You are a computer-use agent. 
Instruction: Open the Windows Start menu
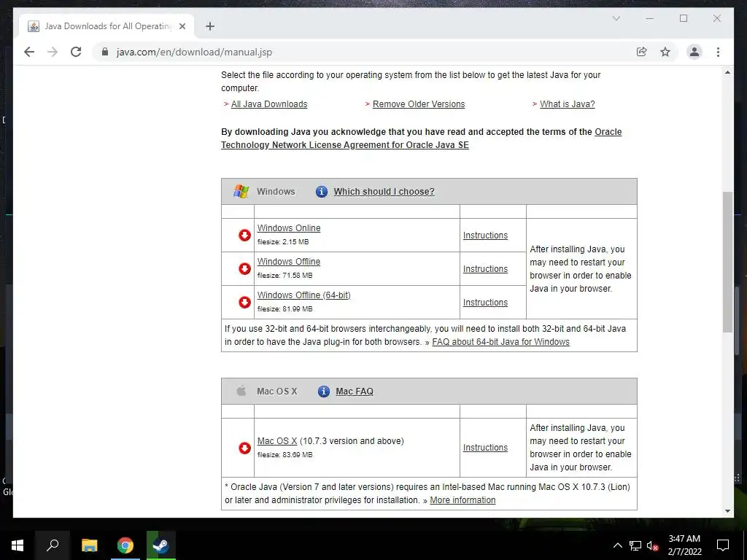pyautogui.click(x=18, y=545)
